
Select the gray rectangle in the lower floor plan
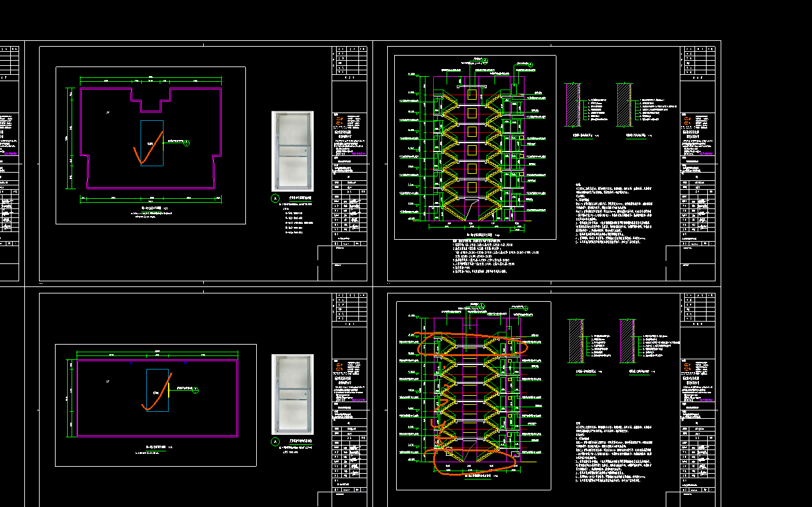[x=157, y=390]
